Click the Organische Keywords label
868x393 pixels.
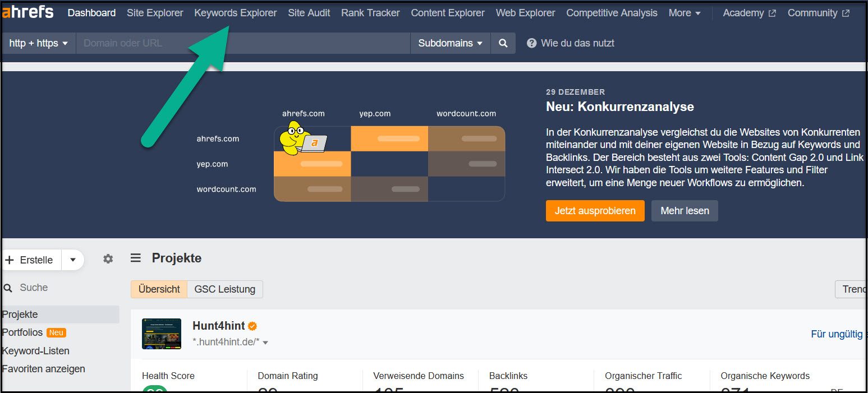tap(765, 376)
